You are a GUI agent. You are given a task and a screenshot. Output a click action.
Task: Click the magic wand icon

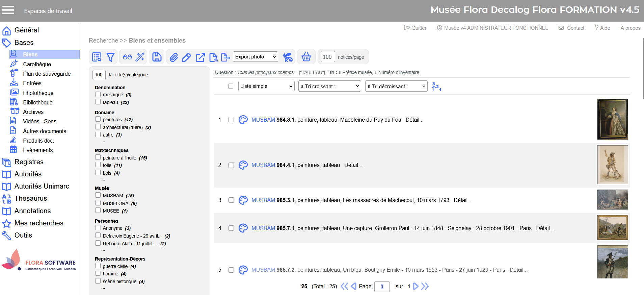coord(140,57)
